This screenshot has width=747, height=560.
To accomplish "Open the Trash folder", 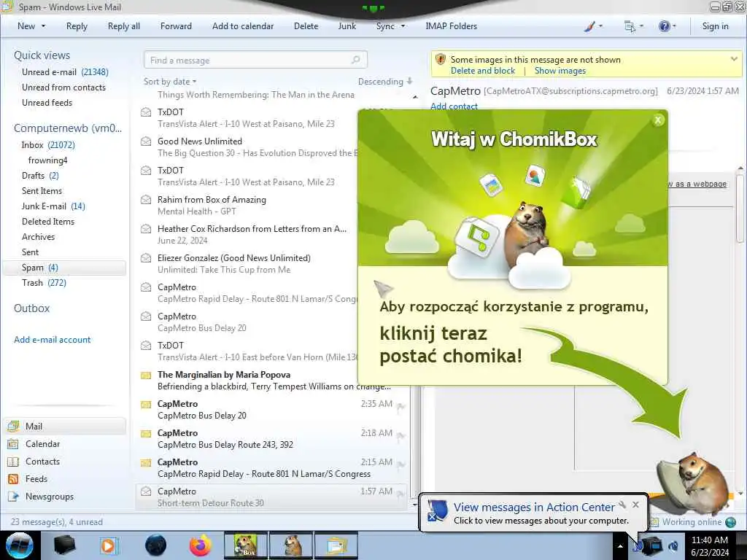I will 43,283.
